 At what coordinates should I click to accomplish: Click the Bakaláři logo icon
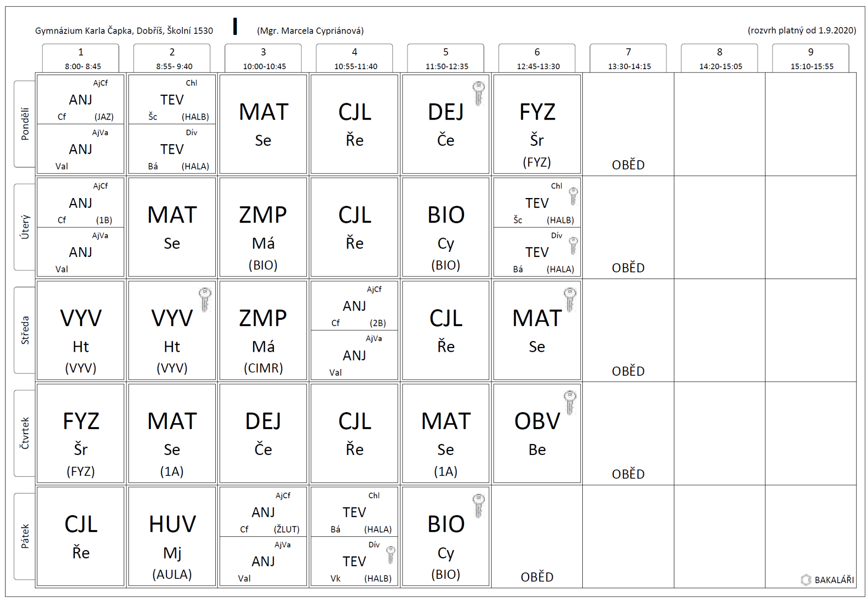pos(806,580)
